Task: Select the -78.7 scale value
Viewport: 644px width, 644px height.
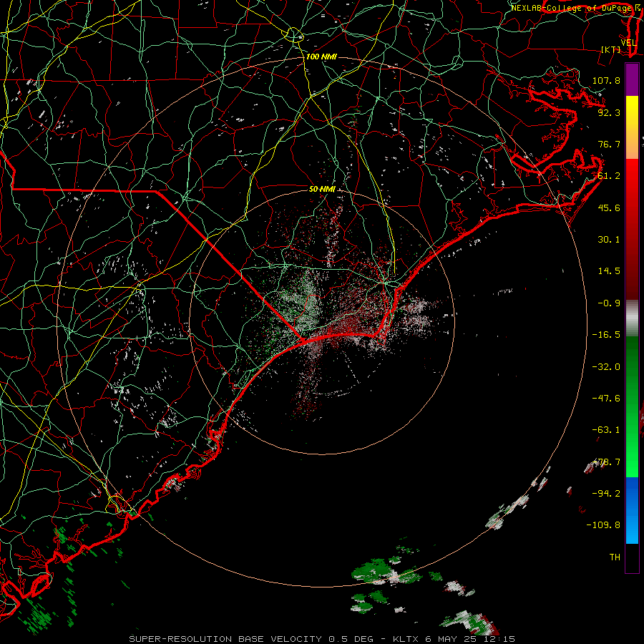Action: pyautogui.click(x=606, y=462)
